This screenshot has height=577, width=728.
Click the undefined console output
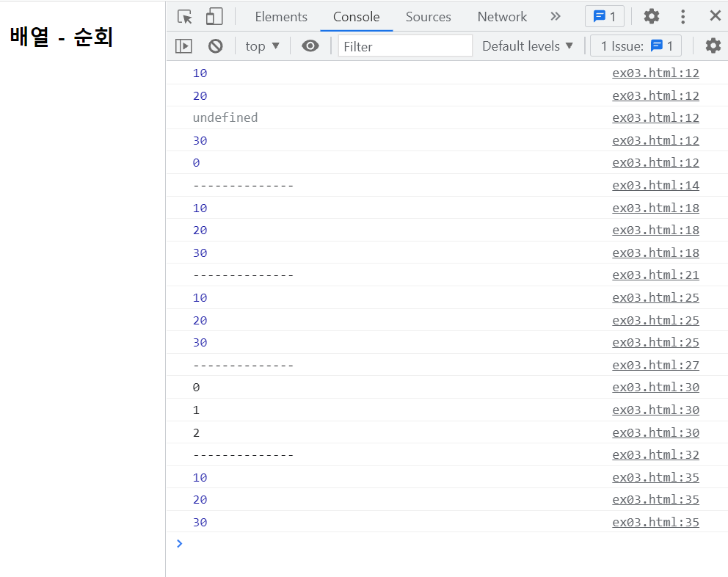pyautogui.click(x=225, y=118)
